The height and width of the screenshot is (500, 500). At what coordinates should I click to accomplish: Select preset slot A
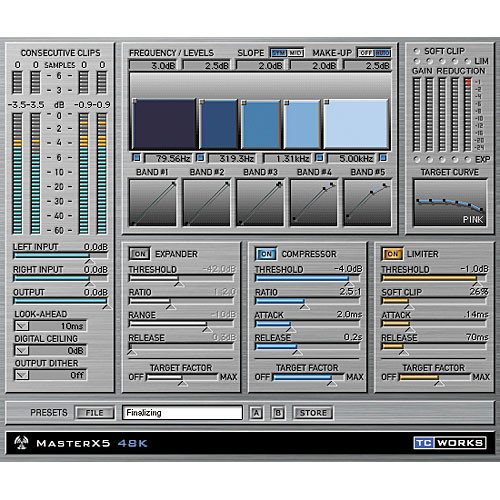[256, 413]
